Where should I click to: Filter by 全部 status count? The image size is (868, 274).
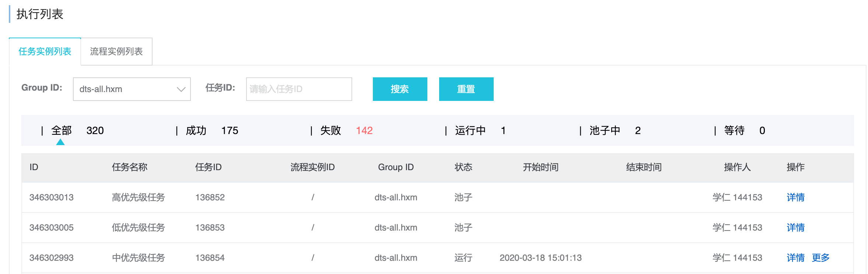coord(62,131)
